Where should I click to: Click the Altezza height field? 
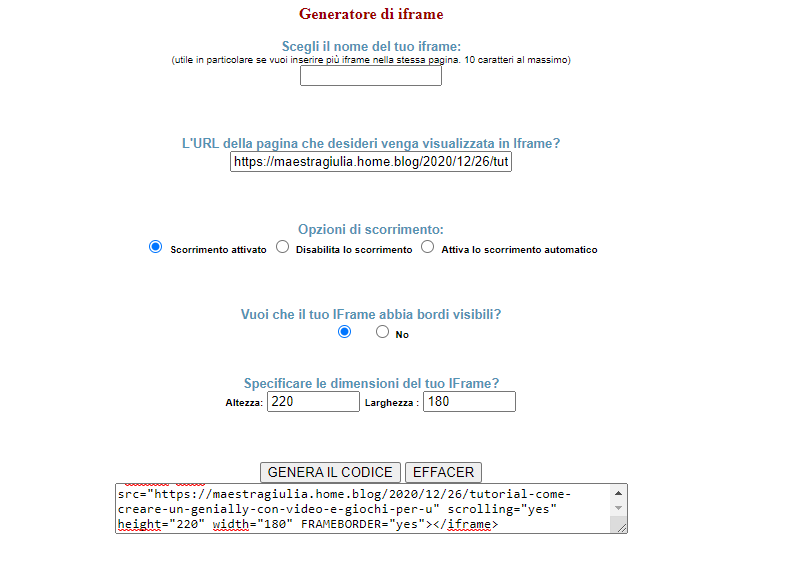(313, 402)
